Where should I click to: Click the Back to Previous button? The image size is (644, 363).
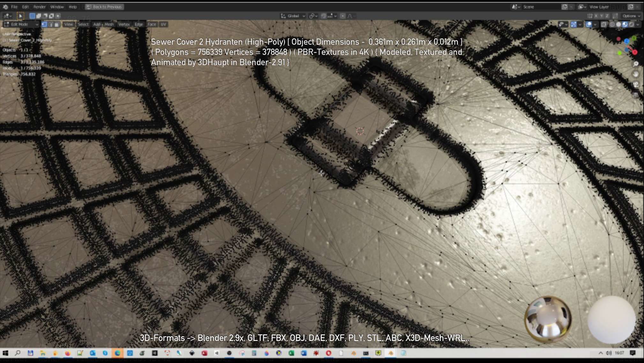pos(104,7)
